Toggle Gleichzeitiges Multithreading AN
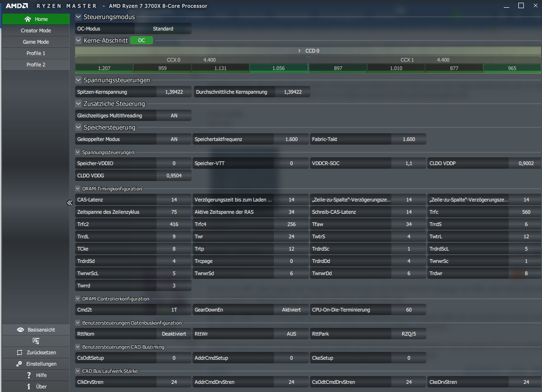Image resolution: width=542 pixels, height=392 pixels. click(174, 116)
